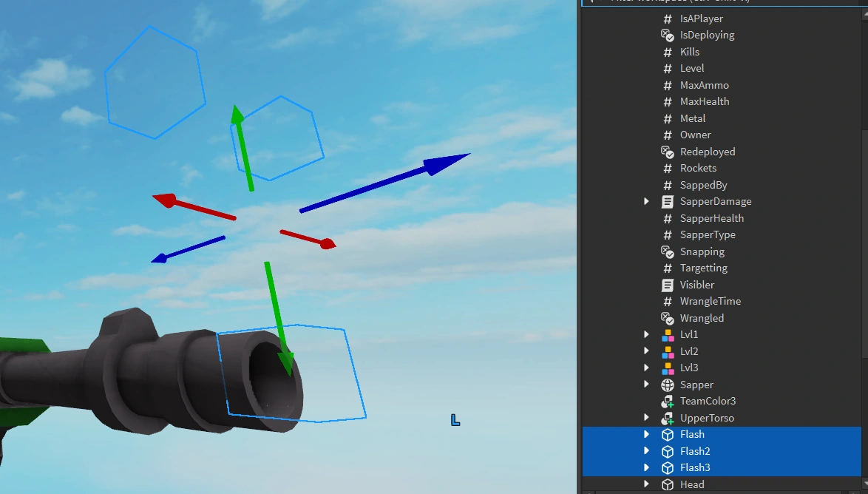The width and height of the screenshot is (868, 494).
Task: Click the IsAPlayer number value icon
Action: [x=668, y=18]
